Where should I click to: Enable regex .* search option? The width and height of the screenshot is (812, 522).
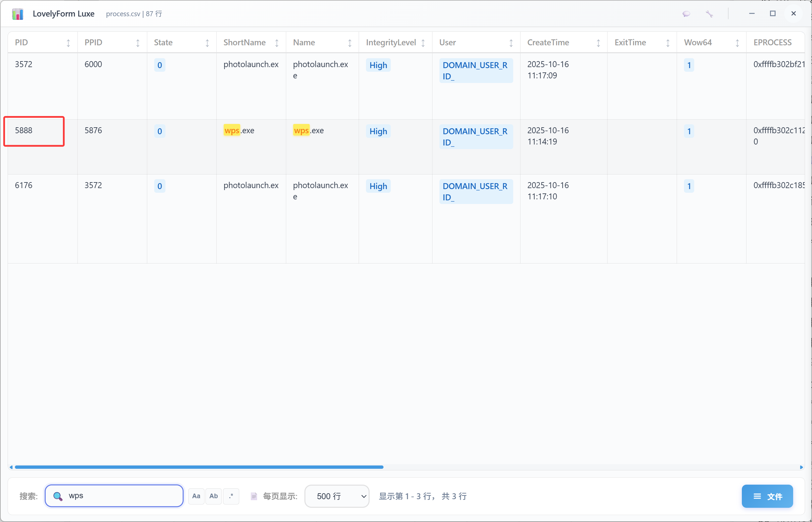point(231,496)
